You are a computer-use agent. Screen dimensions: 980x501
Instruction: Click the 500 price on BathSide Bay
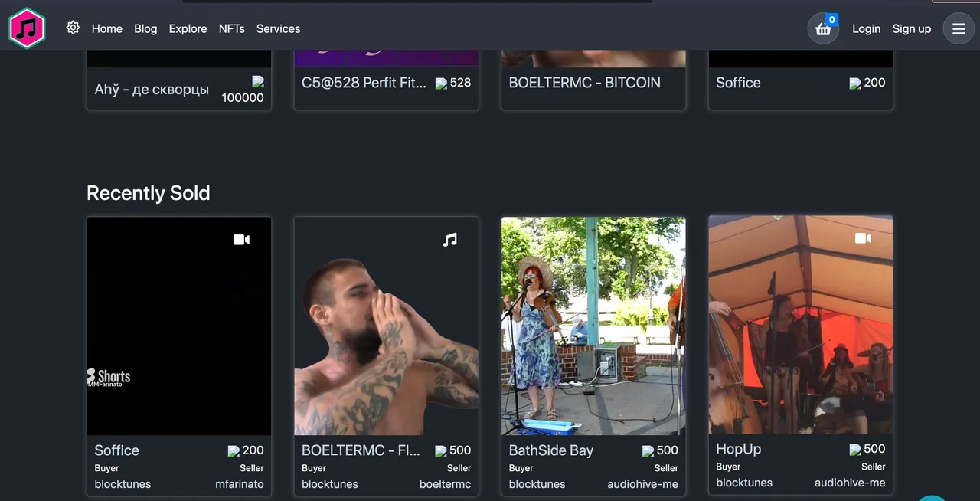[667, 450]
